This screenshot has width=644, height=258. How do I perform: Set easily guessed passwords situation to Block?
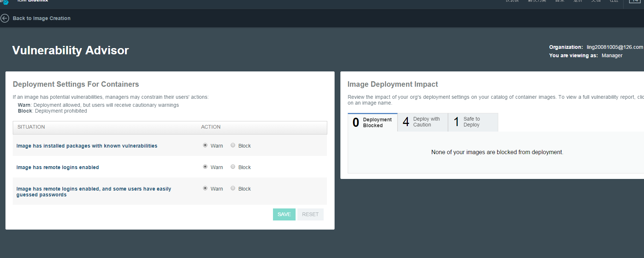[x=233, y=188]
